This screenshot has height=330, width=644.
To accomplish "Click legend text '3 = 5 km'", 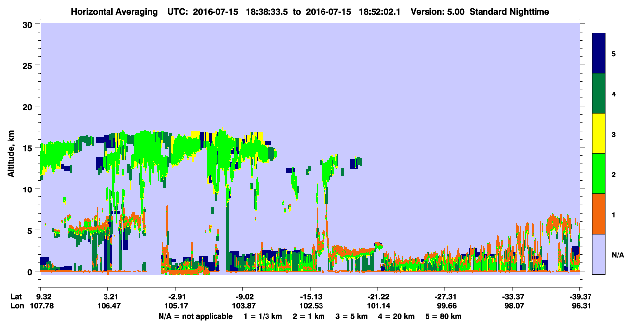I will coord(352,316).
